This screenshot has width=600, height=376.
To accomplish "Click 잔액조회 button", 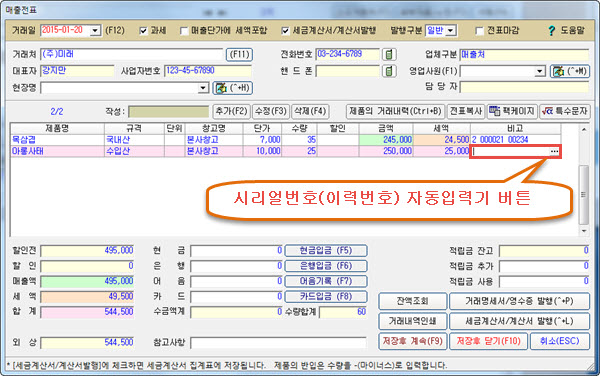I will point(412,301).
